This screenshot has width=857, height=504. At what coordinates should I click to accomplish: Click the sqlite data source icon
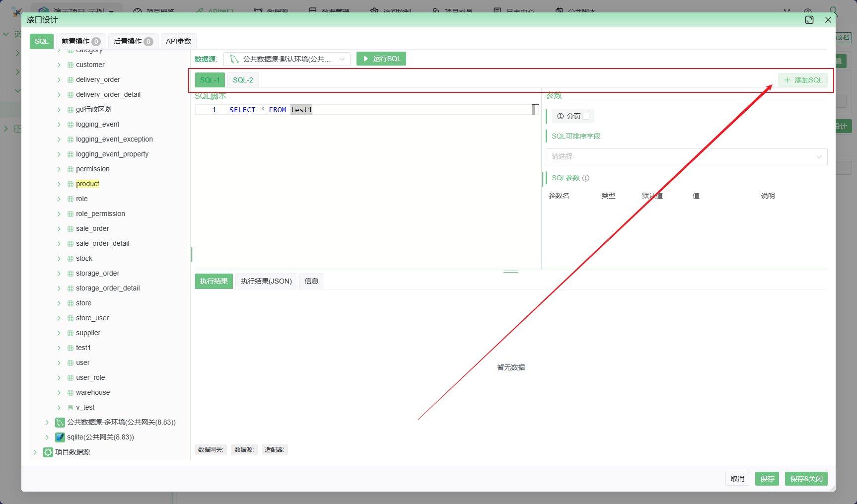(60, 437)
